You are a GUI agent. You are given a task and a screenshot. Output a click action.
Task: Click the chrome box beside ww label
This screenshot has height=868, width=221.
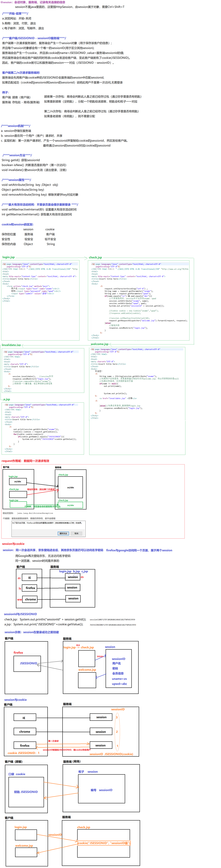(x=30, y=599)
